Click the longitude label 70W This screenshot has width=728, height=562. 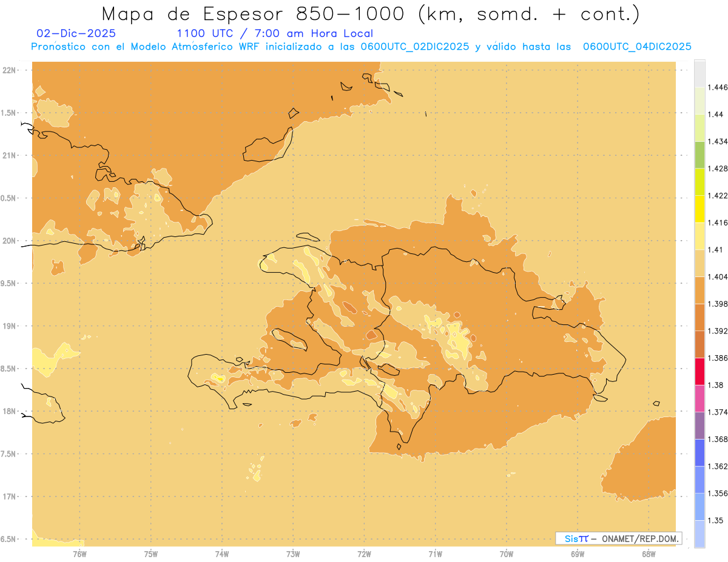(x=506, y=554)
